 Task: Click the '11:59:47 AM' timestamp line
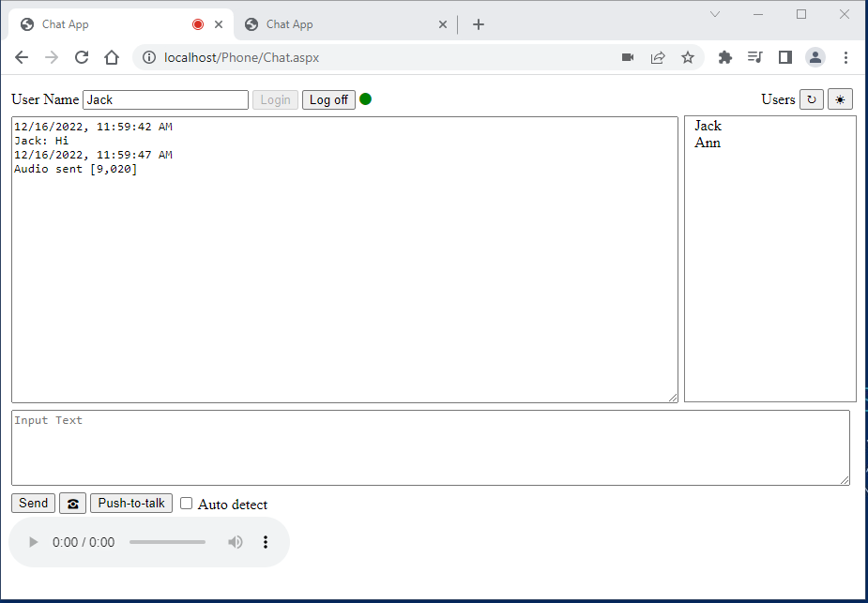click(93, 155)
